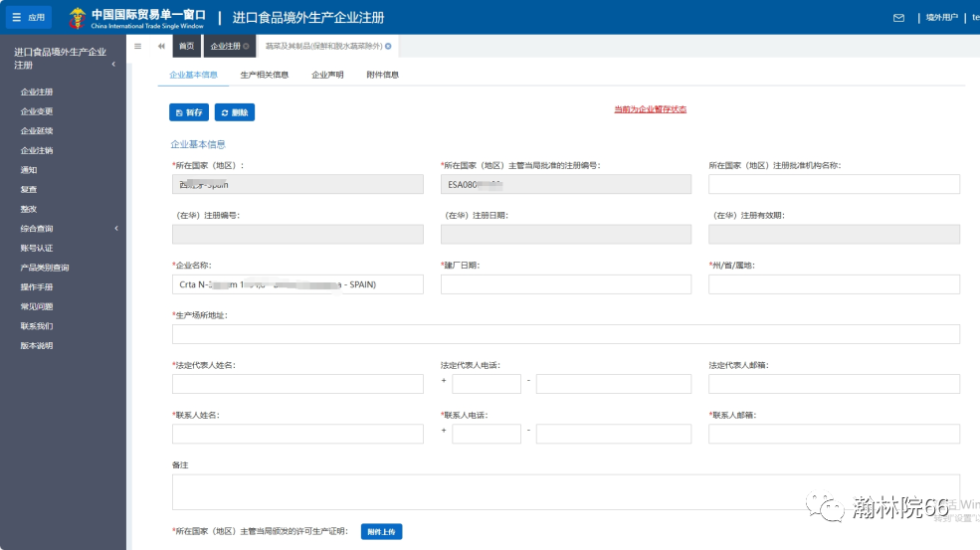
Task: Select 整改 in the sidebar
Action: (x=29, y=210)
